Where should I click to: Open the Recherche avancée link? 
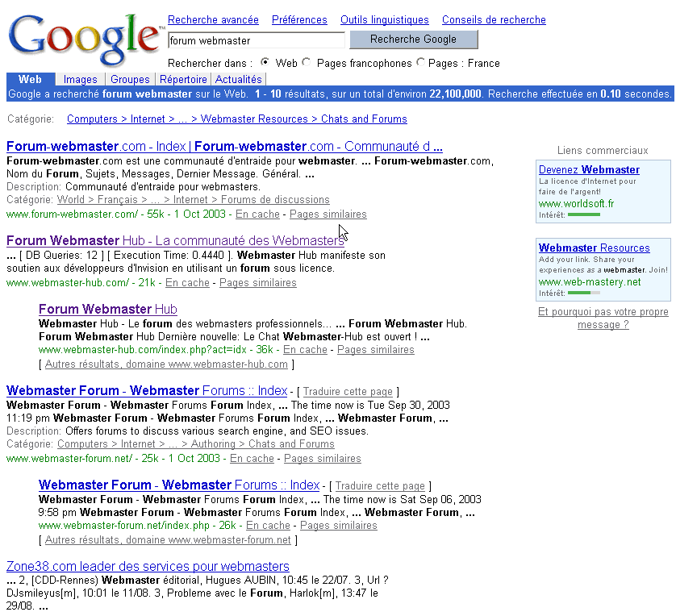(x=213, y=20)
